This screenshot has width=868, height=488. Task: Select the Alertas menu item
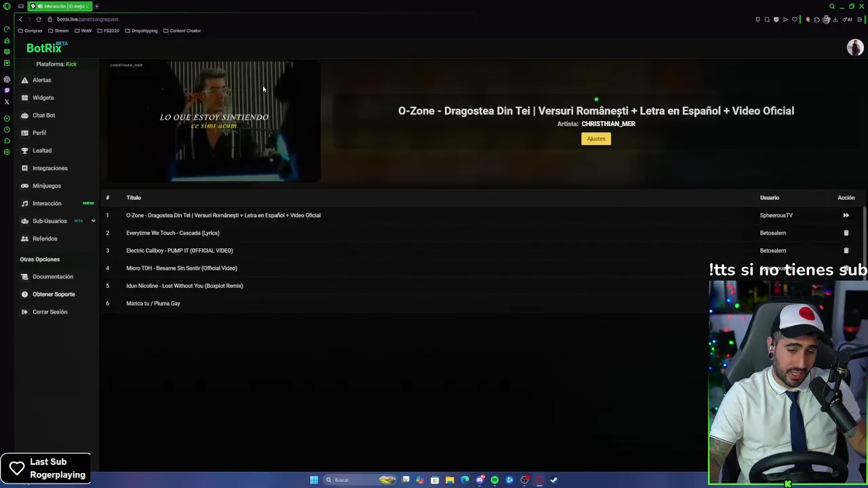[x=41, y=80]
